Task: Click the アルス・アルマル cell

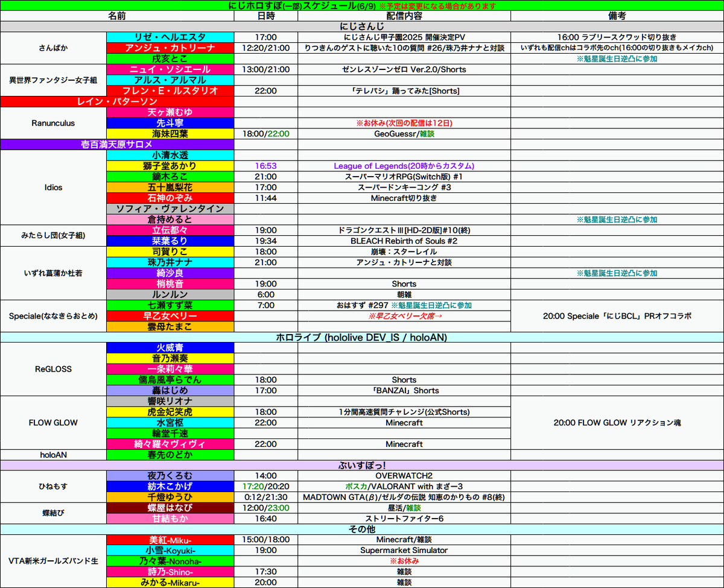Action: (170, 80)
